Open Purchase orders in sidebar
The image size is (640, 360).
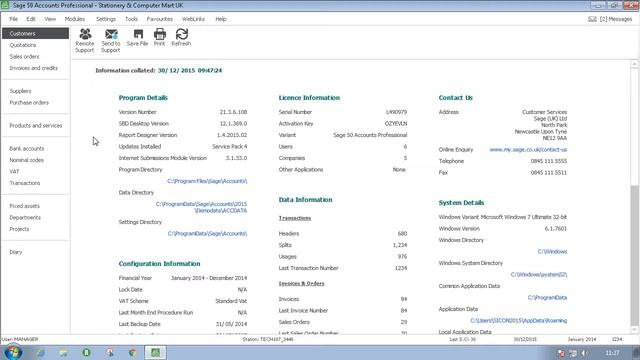[29, 102]
